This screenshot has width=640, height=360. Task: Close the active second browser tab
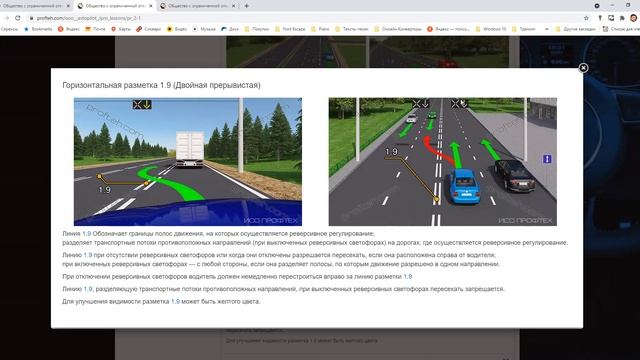pyautogui.click(x=151, y=6)
